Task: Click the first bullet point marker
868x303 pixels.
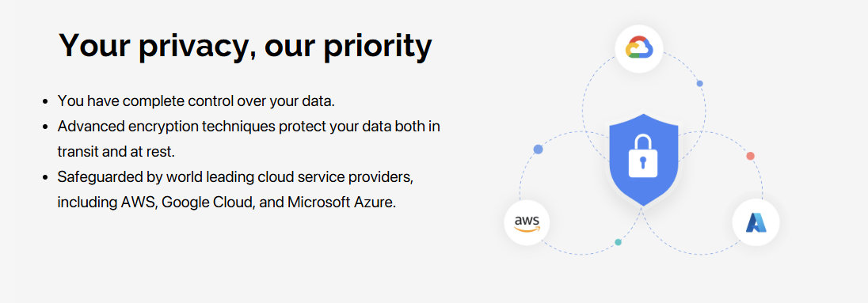Action: pyautogui.click(x=46, y=102)
